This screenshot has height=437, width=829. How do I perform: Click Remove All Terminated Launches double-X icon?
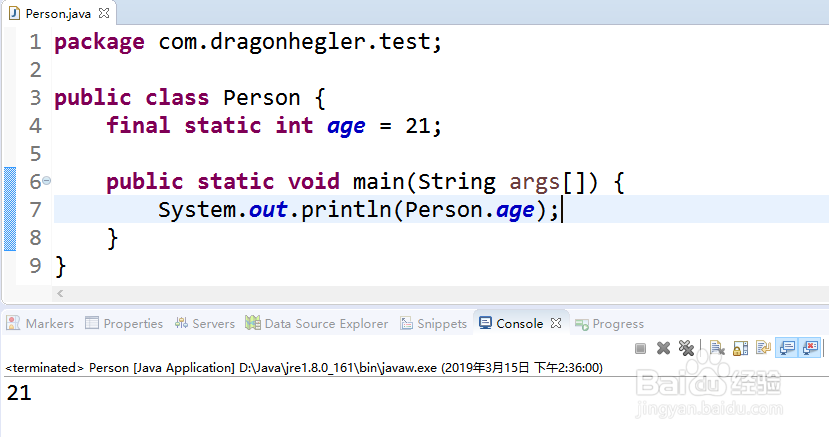pyautogui.click(x=686, y=348)
